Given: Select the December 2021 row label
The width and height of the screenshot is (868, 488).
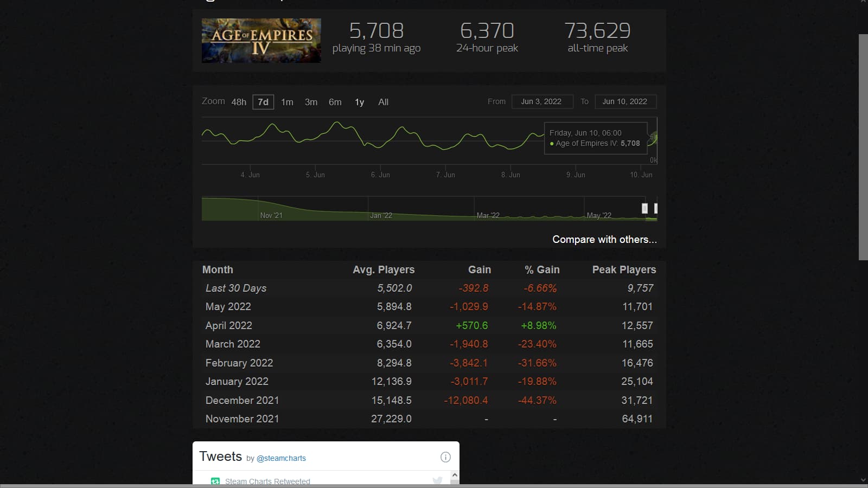Looking at the screenshot, I should tap(242, 400).
